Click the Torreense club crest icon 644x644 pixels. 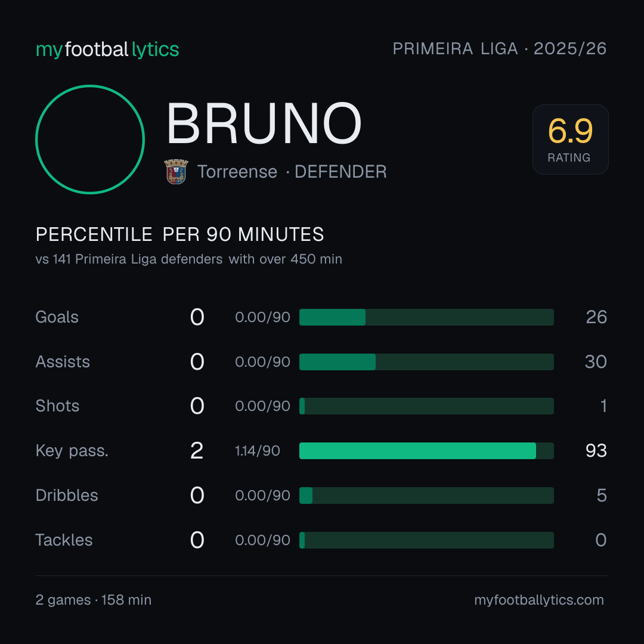(176, 172)
